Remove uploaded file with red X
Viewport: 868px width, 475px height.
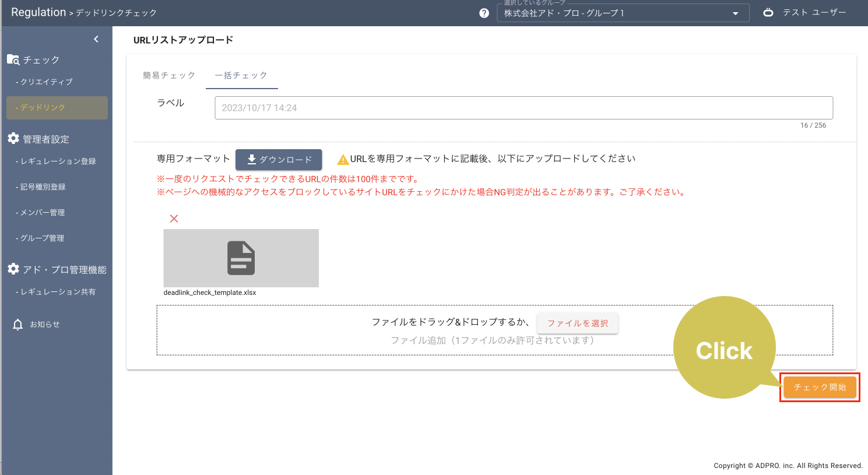coord(174,219)
